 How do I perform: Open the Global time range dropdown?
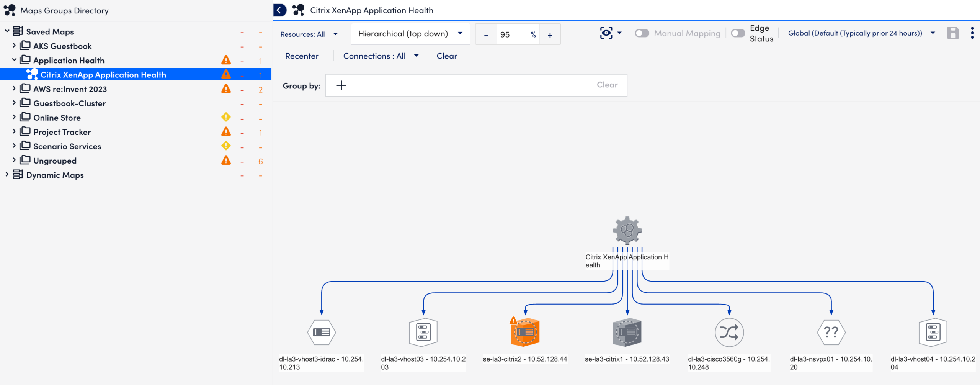[861, 33]
